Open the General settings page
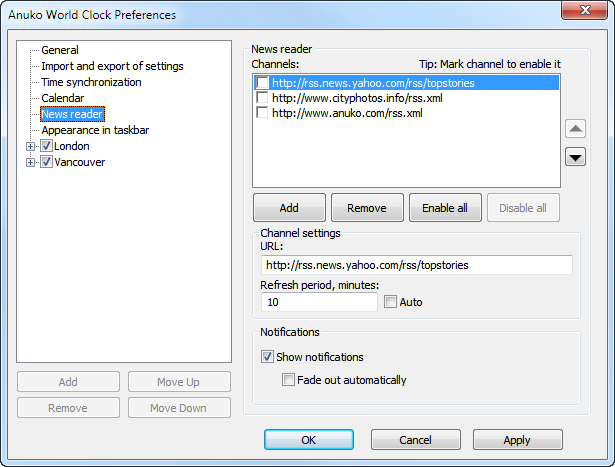The height and width of the screenshot is (467, 615). point(60,50)
